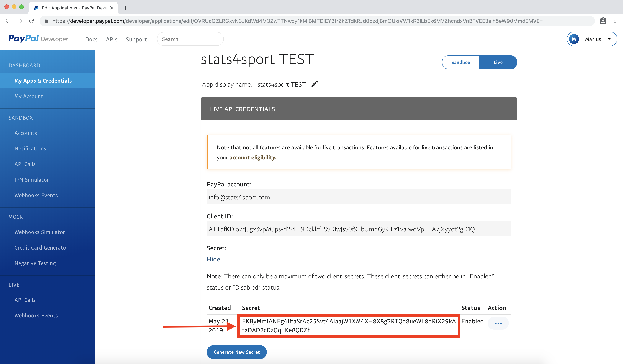The height and width of the screenshot is (364, 623).
Task: Follow the account eligibility link
Action: tap(253, 157)
